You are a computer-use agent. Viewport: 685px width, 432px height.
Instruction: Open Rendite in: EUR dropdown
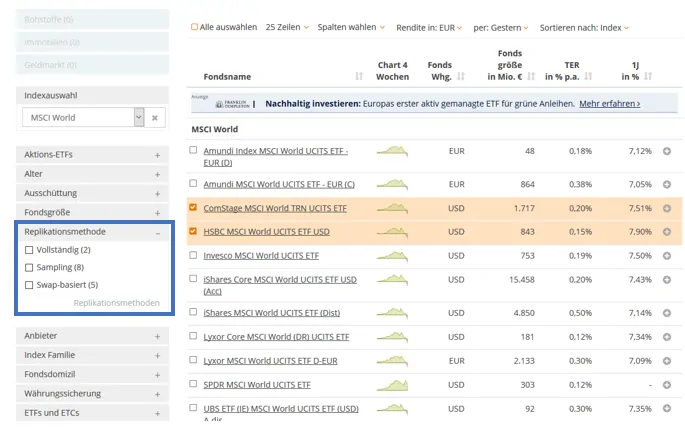pyautogui.click(x=429, y=28)
